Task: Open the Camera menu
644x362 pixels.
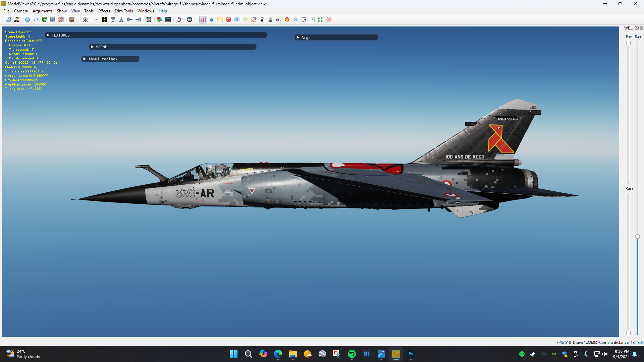Action: [21, 11]
